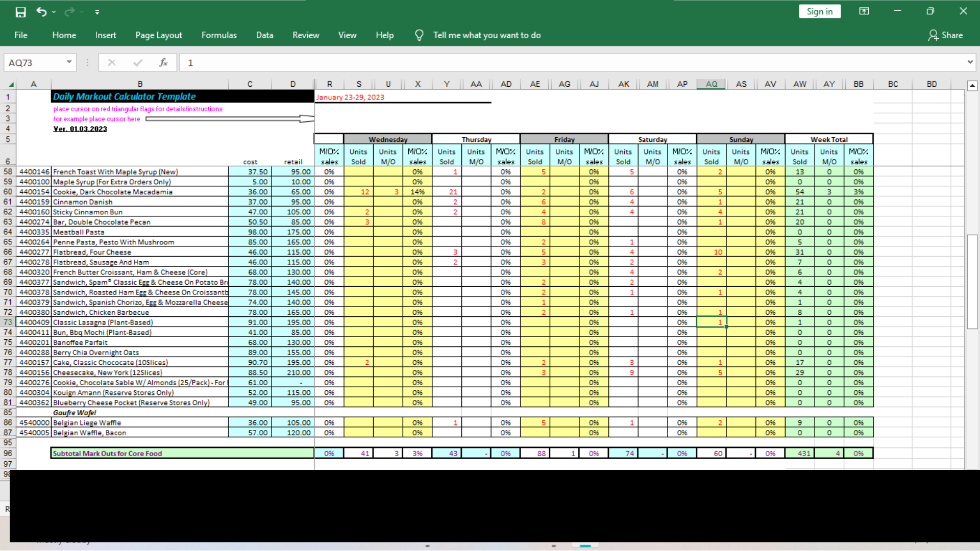This screenshot has width=980, height=551.
Task: Expand the Name Box dropdown arrow
Action: pos(69,62)
